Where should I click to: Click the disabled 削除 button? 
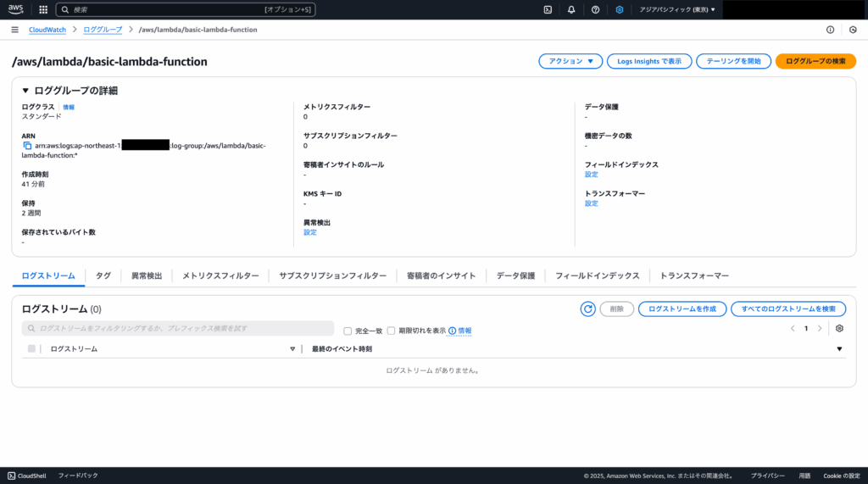(617, 309)
